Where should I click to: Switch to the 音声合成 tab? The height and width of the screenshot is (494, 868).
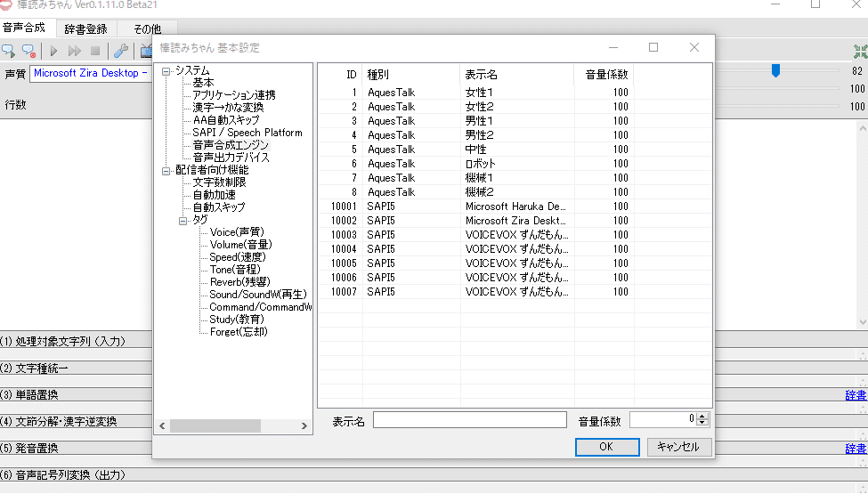tap(24, 28)
